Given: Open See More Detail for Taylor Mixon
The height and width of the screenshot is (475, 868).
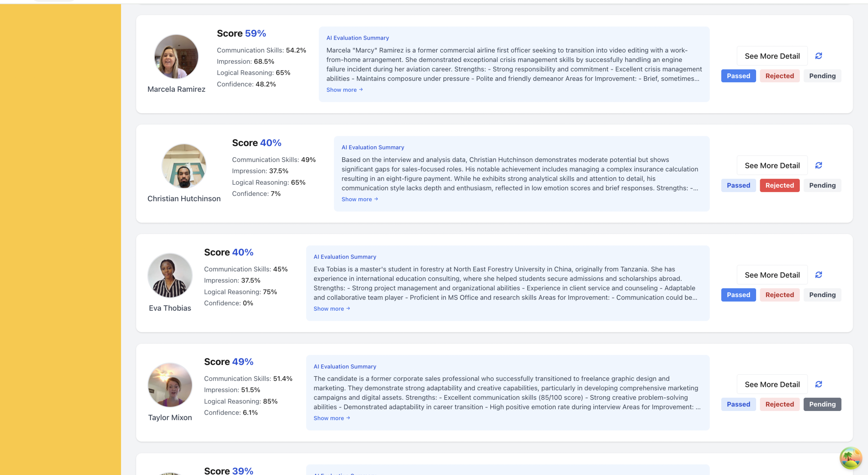Looking at the screenshot, I should (772, 385).
